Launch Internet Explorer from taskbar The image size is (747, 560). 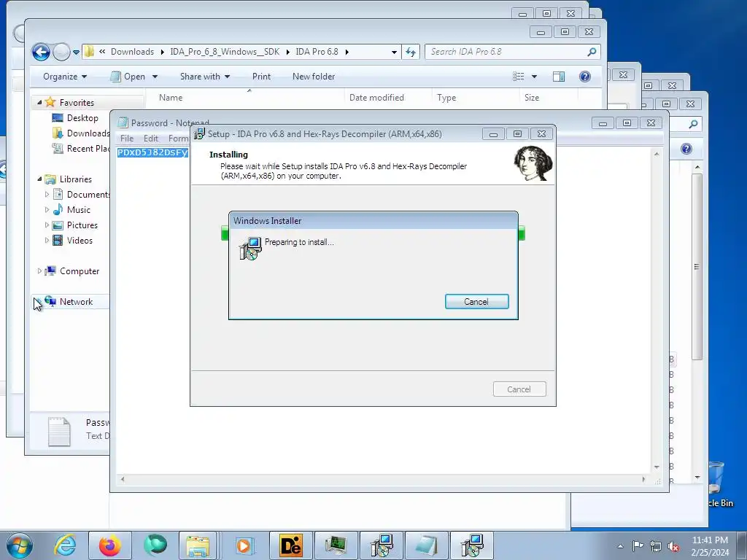click(65, 545)
